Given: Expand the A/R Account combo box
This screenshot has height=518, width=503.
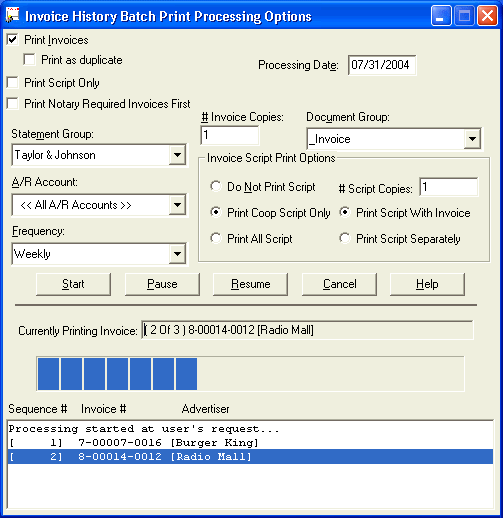Looking at the screenshot, I should 177,205.
